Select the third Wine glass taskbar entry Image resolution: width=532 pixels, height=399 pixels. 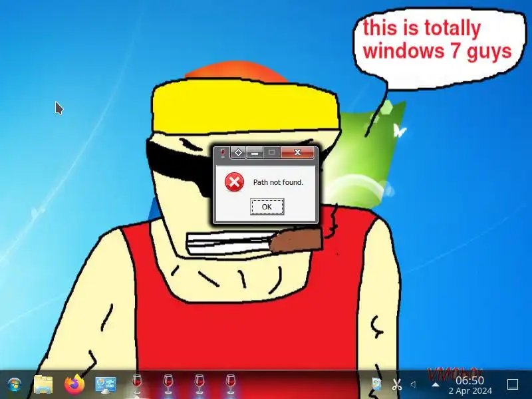point(199,384)
